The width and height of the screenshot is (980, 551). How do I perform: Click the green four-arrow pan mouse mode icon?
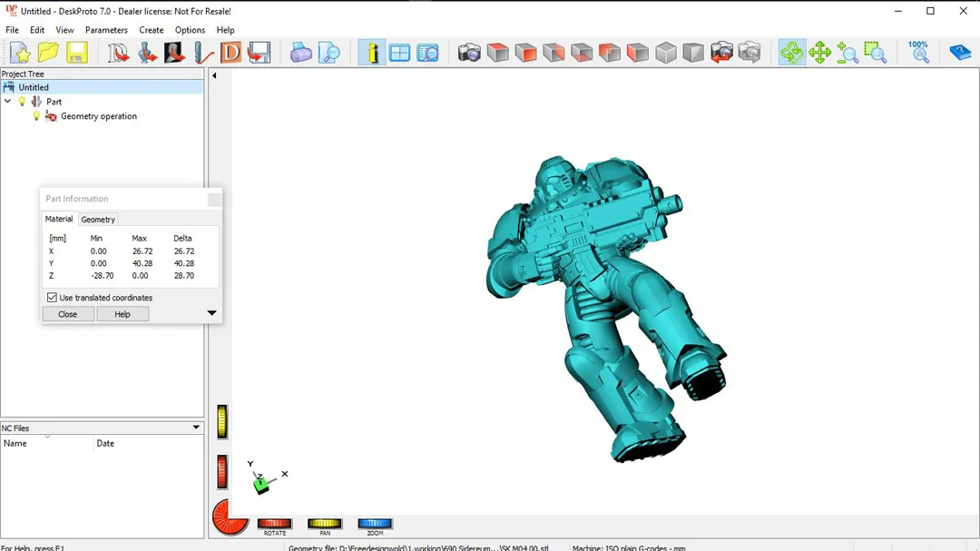tap(819, 53)
